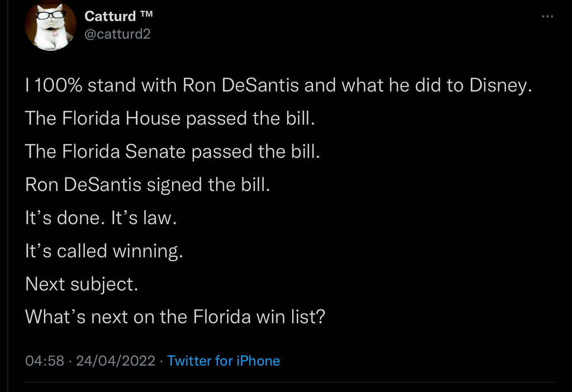Open the Catturd ™ display name
Screen dimensions: 572x392
pyautogui.click(x=109, y=16)
